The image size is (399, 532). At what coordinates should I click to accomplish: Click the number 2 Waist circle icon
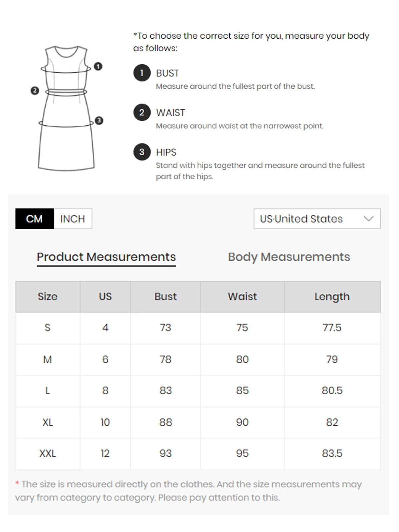pyautogui.click(x=142, y=112)
